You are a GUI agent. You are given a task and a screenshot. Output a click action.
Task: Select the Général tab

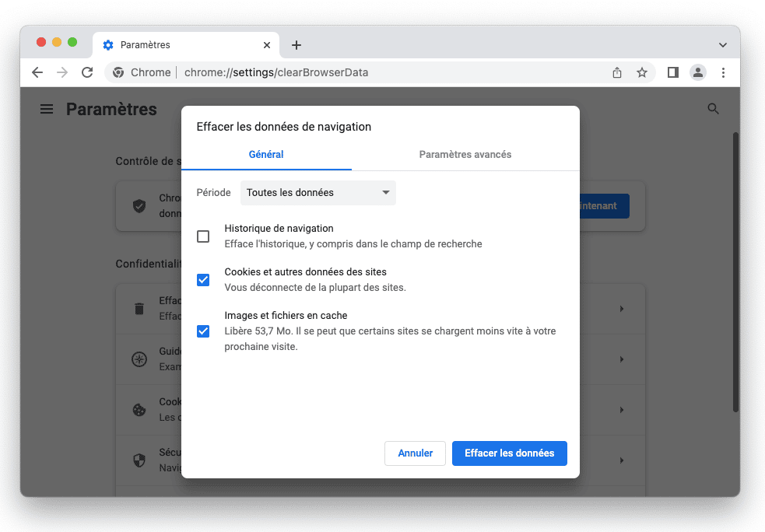(x=266, y=155)
